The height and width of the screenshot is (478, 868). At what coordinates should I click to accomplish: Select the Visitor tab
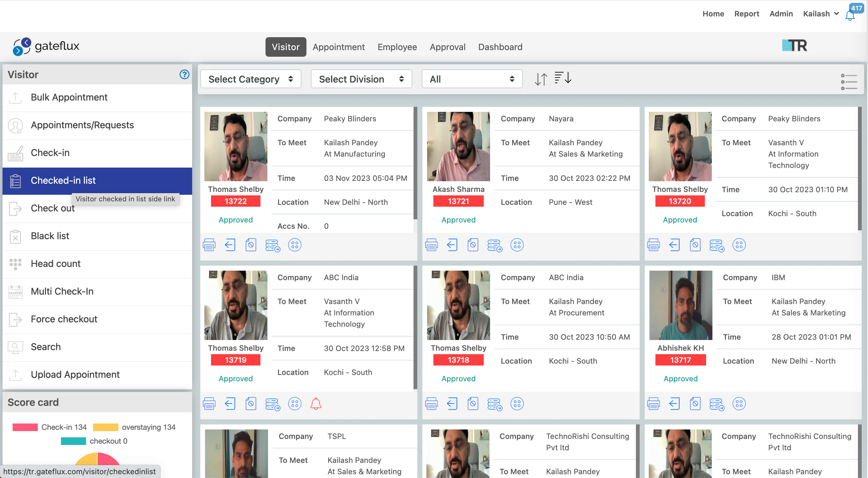coord(286,47)
